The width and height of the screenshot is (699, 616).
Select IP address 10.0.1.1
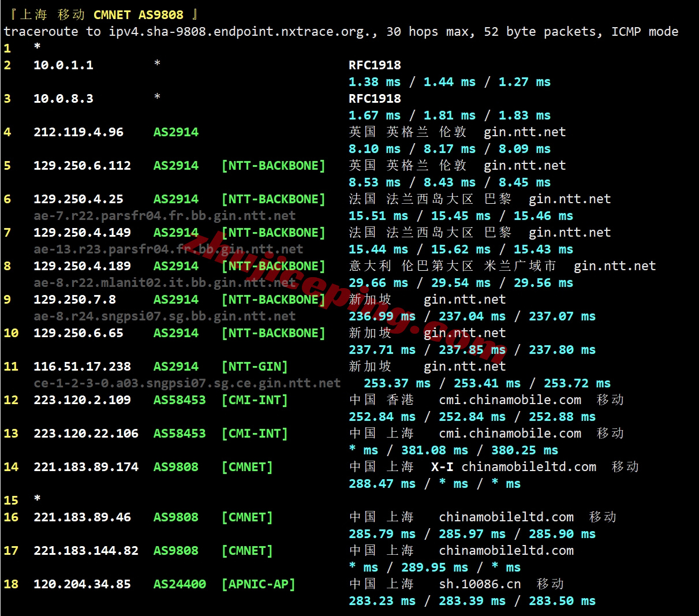(x=63, y=65)
